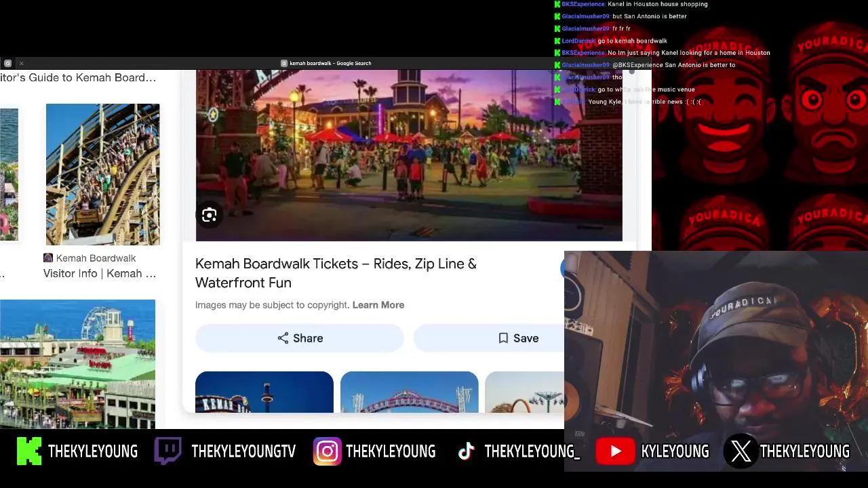Click chat message 'fr fr fr'
Screen dimensions: 868x488
tap(622, 28)
